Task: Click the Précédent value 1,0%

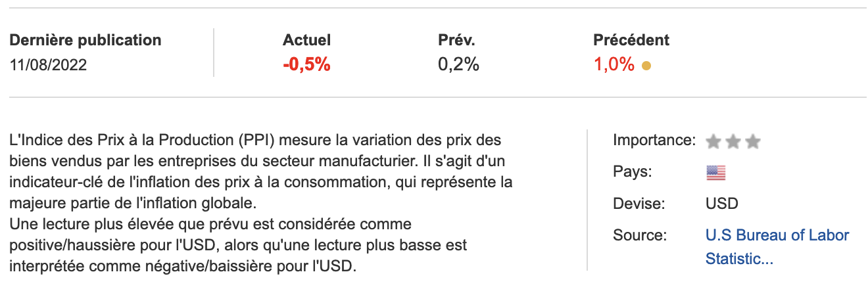Action: click(x=614, y=64)
